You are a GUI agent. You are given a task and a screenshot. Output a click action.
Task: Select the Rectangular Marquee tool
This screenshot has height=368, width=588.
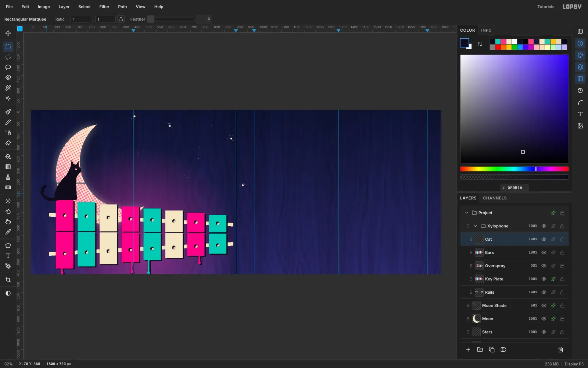(8, 47)
